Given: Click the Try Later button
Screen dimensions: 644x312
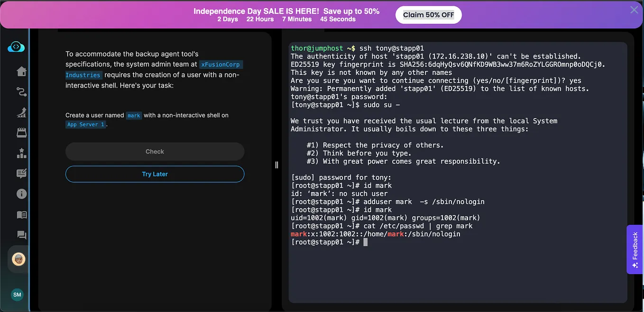Looking at the screenshot, I should point(155,174).
